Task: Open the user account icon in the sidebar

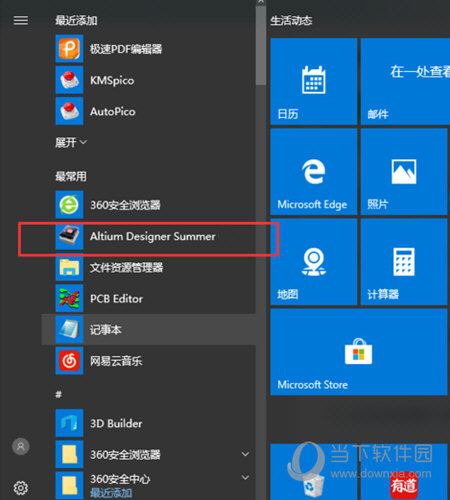Action: tap(21, 446)
